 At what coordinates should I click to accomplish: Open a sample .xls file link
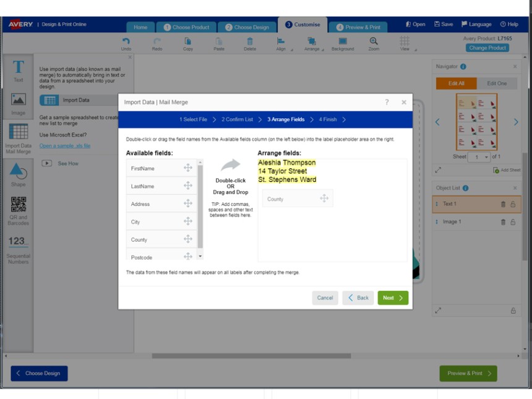click(x=65, y=145)
